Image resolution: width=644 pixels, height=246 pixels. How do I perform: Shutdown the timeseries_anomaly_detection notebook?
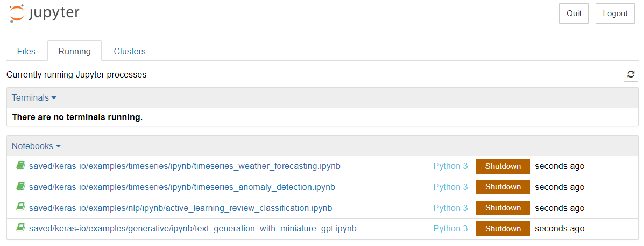(x=503, y=187)
